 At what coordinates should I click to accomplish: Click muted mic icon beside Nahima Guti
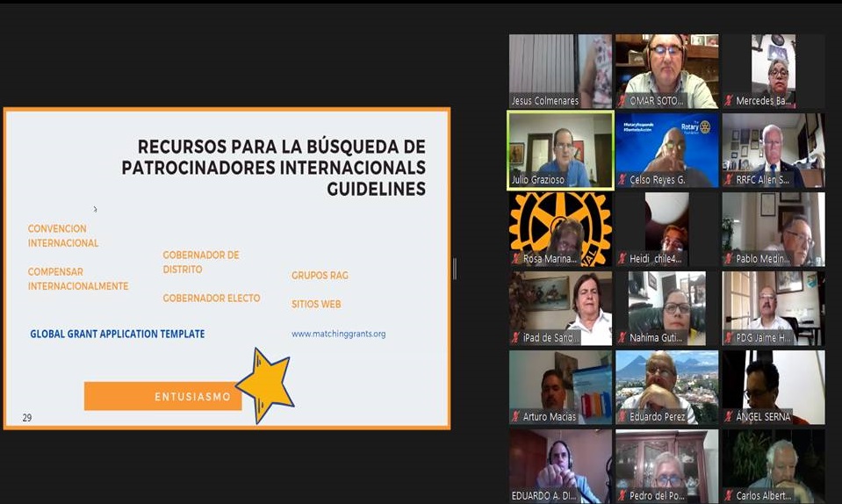tap(623, 338)
